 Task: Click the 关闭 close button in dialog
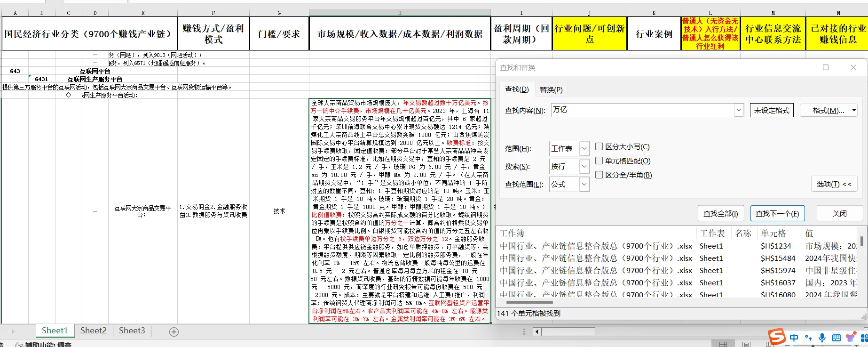839,213
